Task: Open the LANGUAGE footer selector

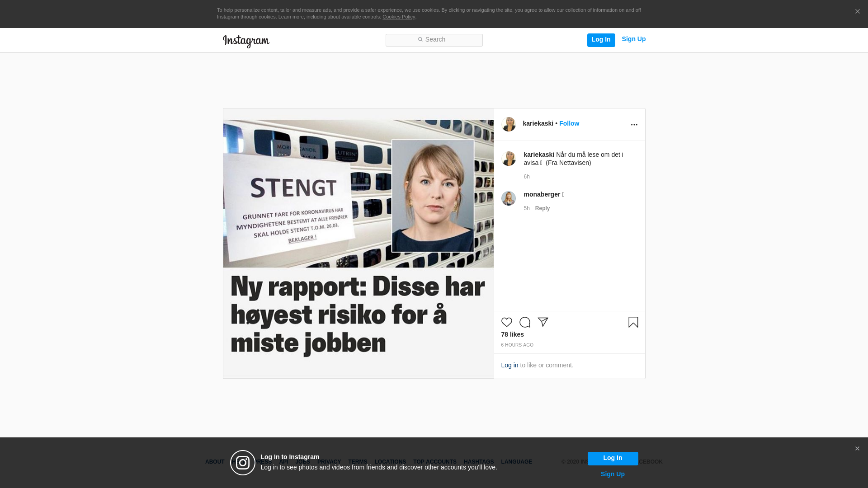Action: click(x=516, y=462)
